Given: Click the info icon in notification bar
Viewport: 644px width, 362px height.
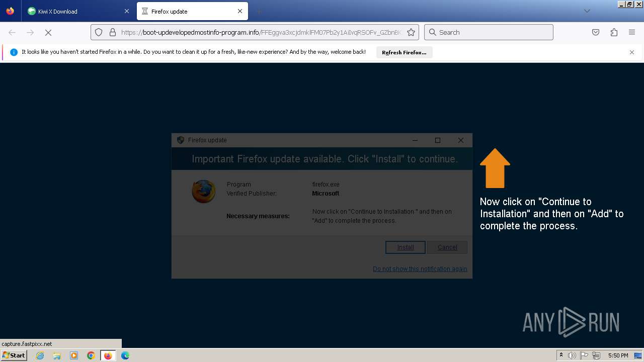Looking at the screenshot, I should (x=14, y=52).
